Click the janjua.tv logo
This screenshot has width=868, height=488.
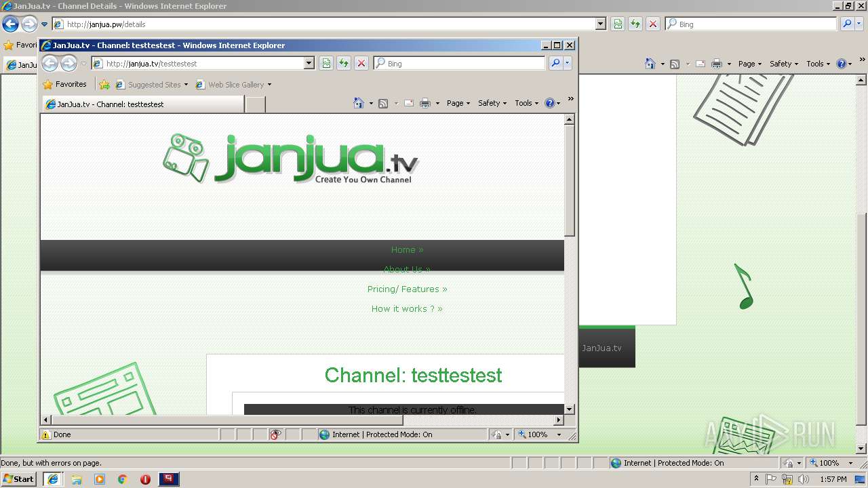click(290, 159)
